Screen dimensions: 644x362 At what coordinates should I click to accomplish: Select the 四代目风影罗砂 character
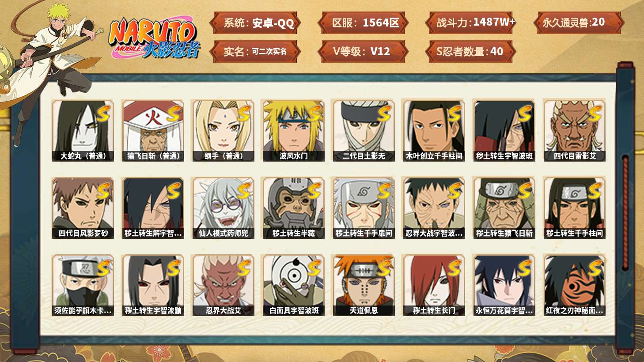(x=83, y=208)
